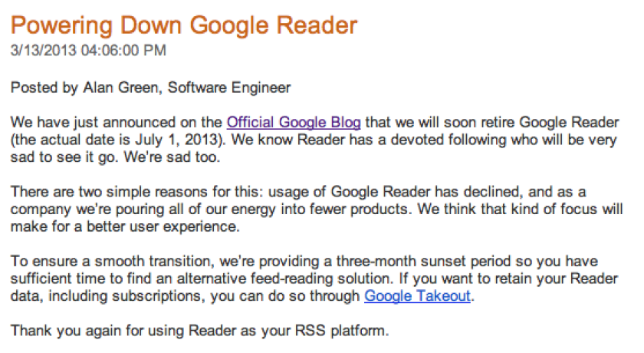Click the words better user experience
This screenshot has height=353, width=644.
[163, 226]
